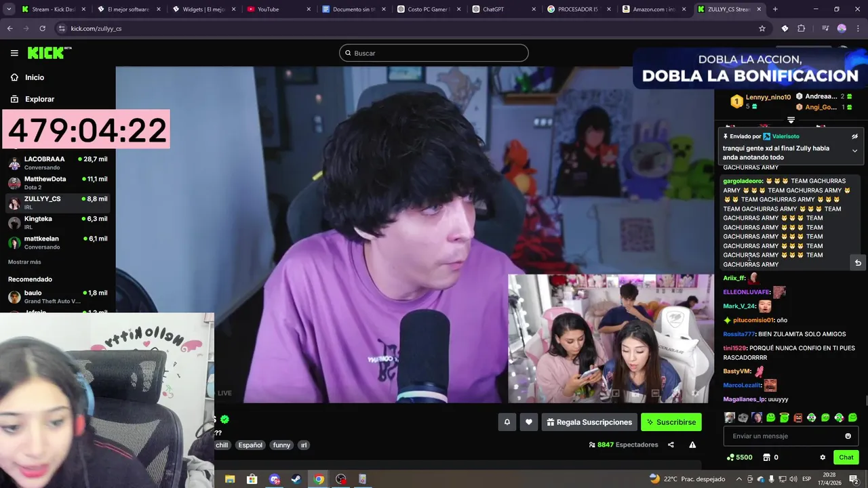
Task: Click Rossita777 username in chat
Action: tap(738, 334)
